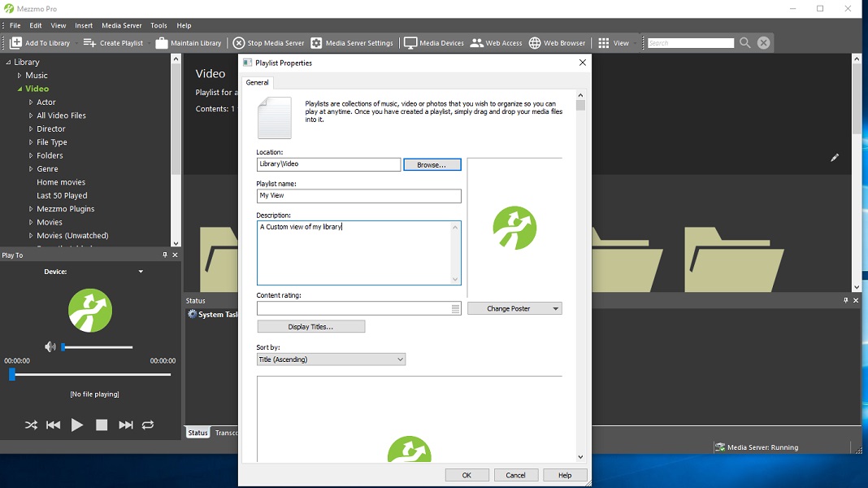Click the Playlist name input field
The width and height of the screenshot is (868, 488).
[x=358, y=195]
